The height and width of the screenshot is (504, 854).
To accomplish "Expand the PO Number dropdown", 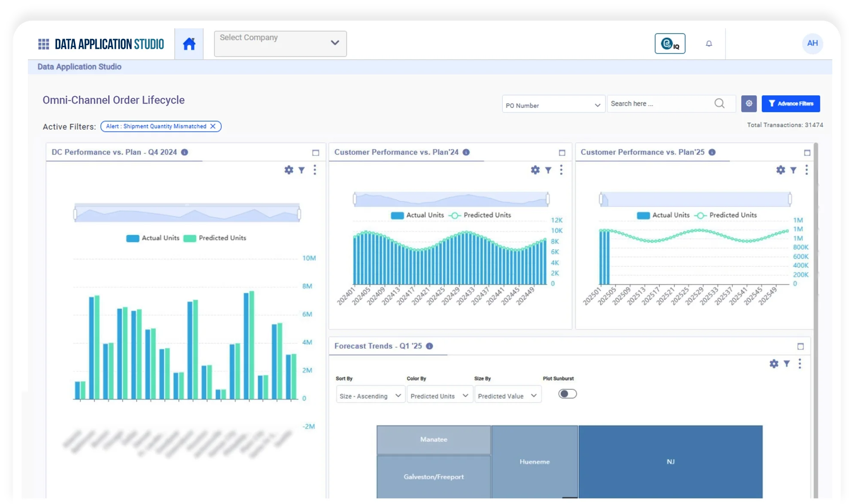I will (553, 105).
